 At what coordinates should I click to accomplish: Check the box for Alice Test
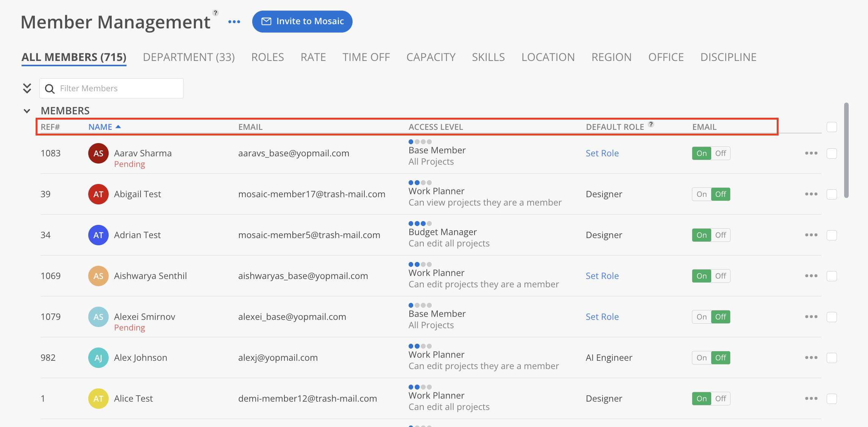[832, 399]
